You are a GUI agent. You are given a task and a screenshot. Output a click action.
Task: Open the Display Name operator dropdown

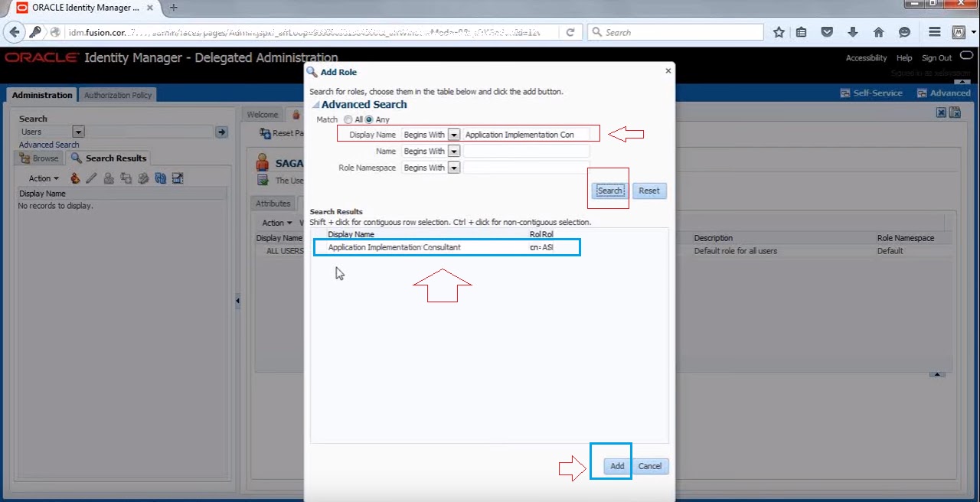[454, 135]
